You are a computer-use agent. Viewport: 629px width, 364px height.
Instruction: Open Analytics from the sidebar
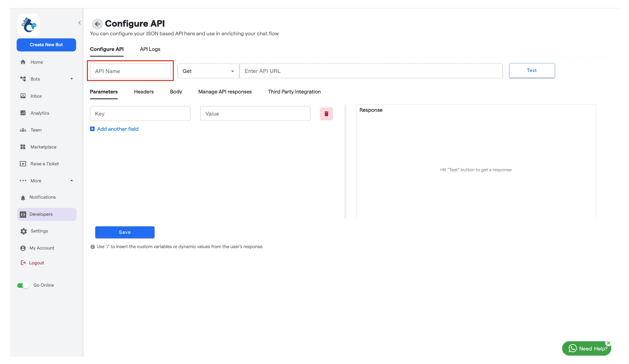click(x=23, y=113)
